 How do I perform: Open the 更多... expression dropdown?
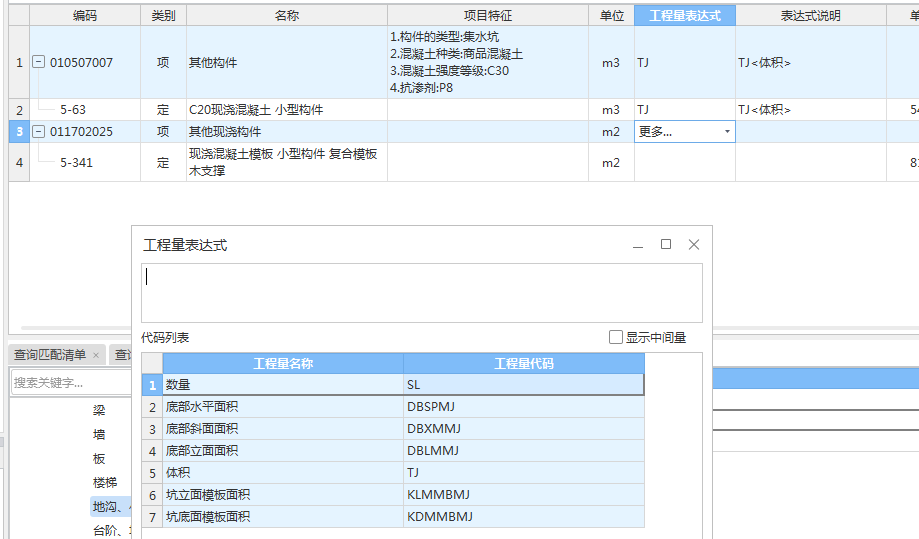[x=727, y=132]
